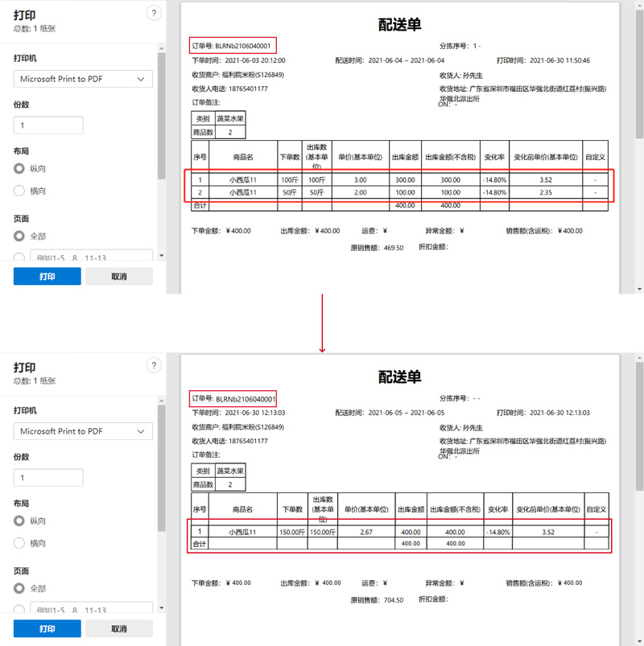The width and height of the screenshot is (644, 646).
Task: Click page range input in lower dialog
Action: [91, 607]
